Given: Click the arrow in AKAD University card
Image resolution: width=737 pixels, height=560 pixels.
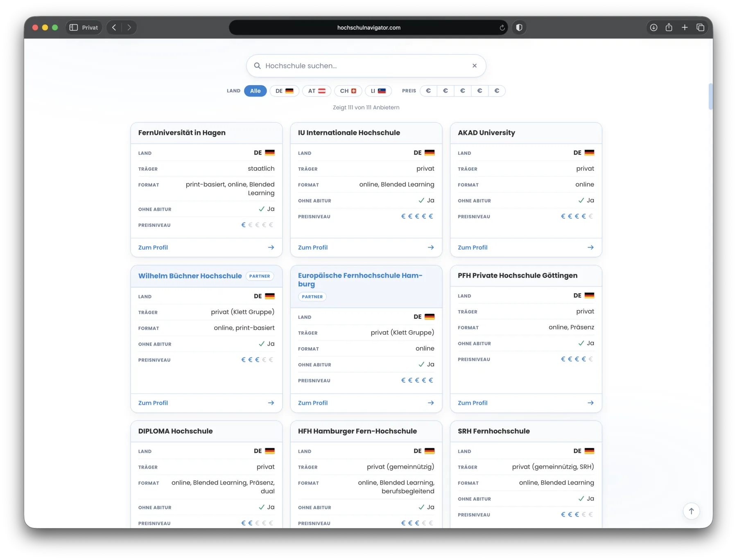Looking at the screenshot, I should point(590,247).
